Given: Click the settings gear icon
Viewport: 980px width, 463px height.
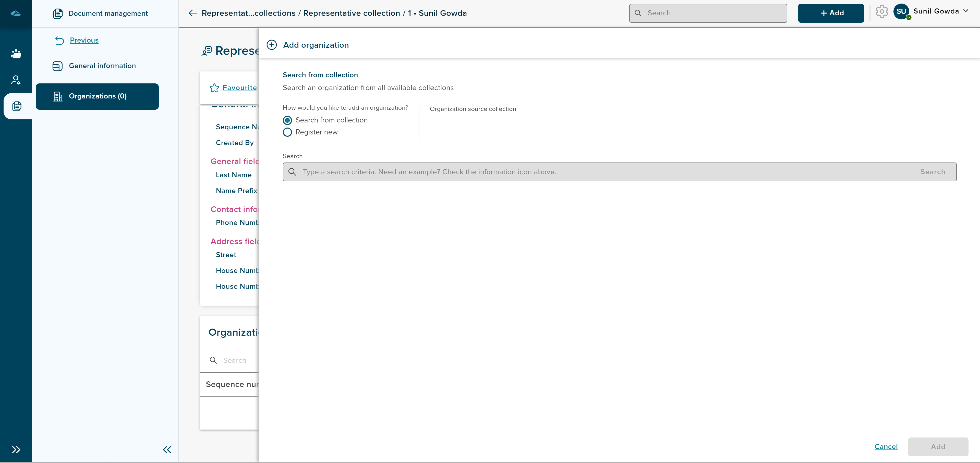Looking at the screenshot, I should click(881, 12).
